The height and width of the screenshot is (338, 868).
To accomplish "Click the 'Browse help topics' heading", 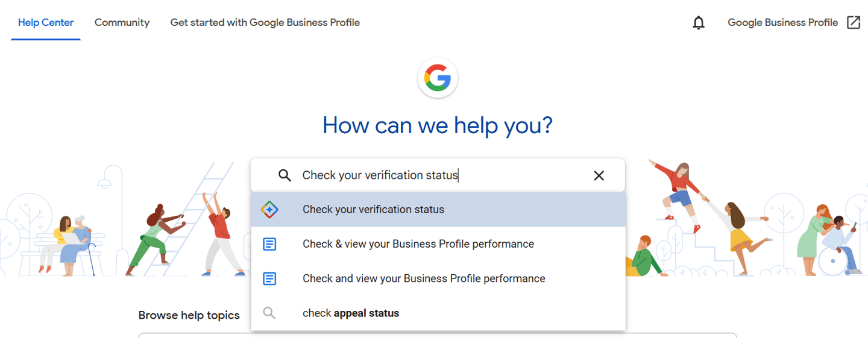I will [x=189, y=315].
